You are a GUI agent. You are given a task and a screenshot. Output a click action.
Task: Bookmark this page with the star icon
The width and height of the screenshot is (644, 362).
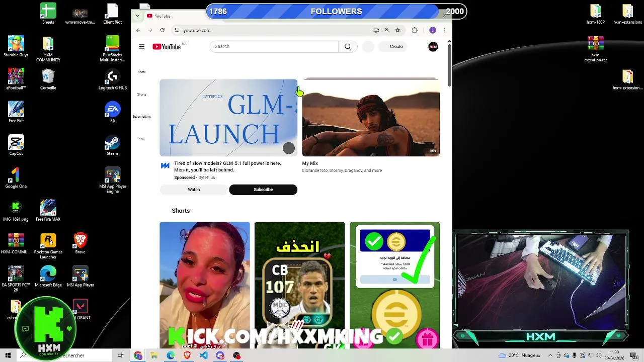pyautogui.click(x=397, y=30)
